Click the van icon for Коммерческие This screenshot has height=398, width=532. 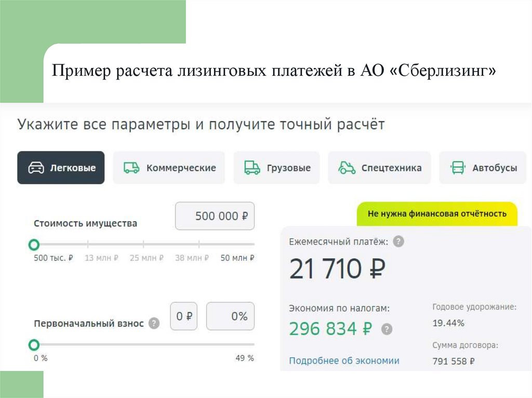pyautogui.click(x=131, y=168)
